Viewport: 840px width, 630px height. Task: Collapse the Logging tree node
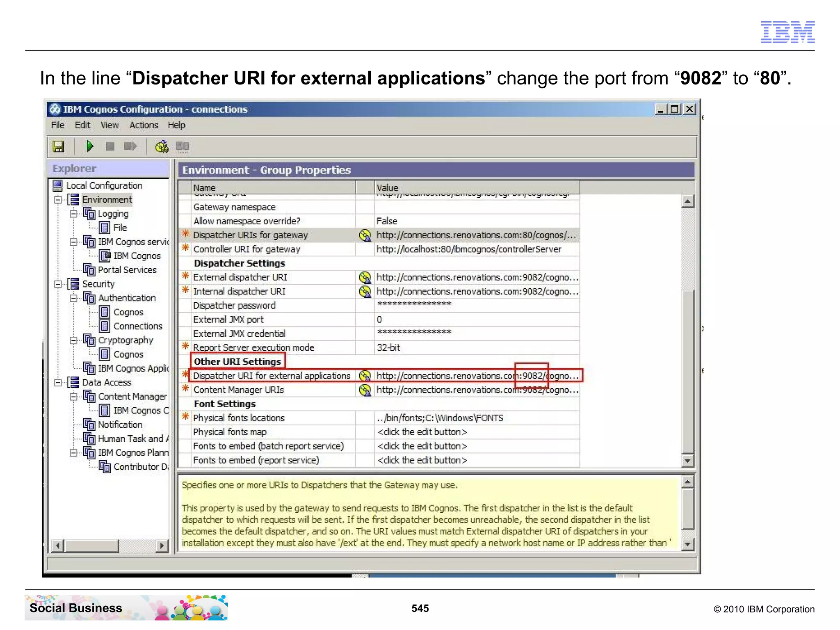pyautogui.click(x=73, y=214)
